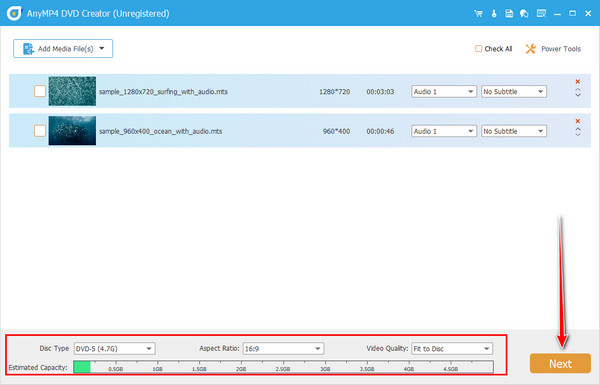Click the save project icon in title bar
Screen dimensions: 600x385
coord(509,13)
